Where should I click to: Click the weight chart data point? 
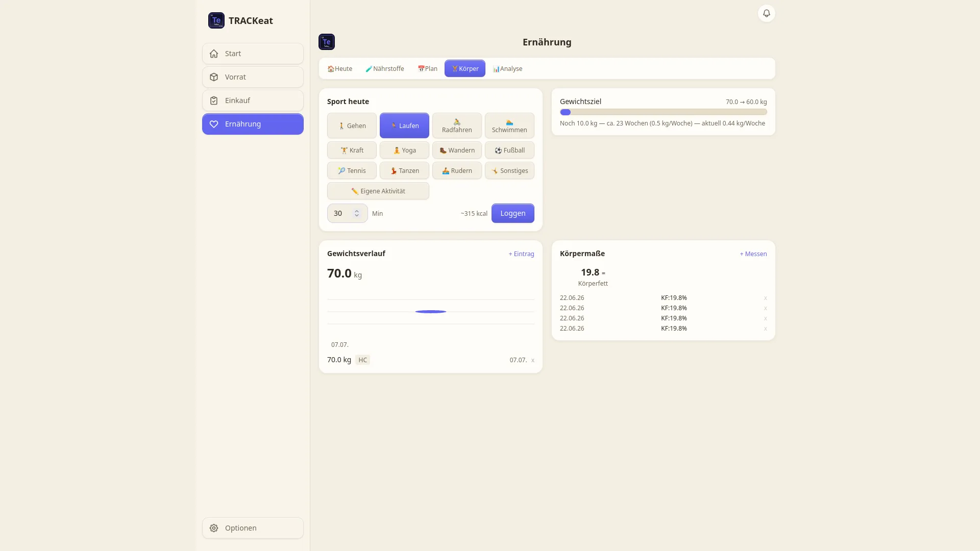[431, 312]
